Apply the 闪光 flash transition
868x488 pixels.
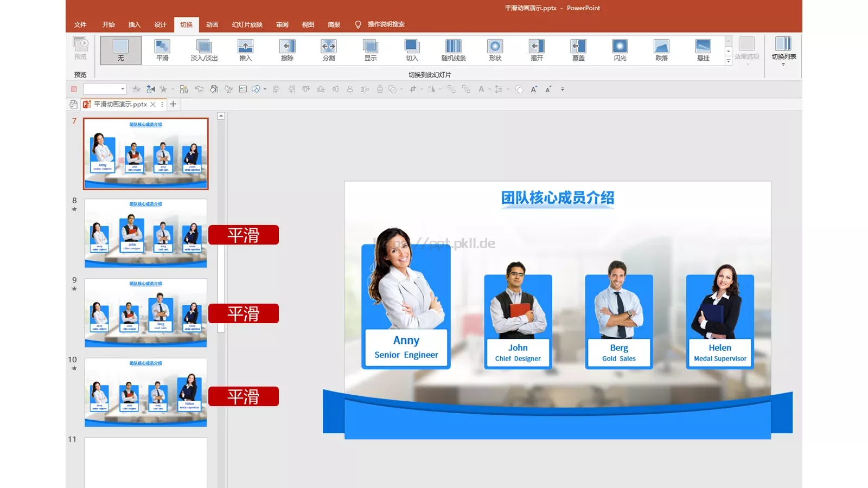(x=620, y=50)
